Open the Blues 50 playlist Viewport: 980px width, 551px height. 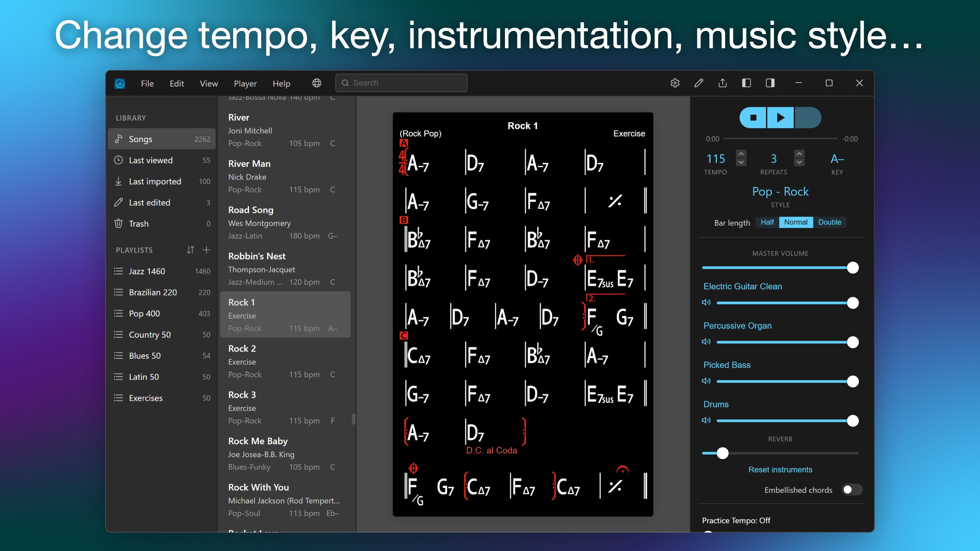tap(162, 356)
